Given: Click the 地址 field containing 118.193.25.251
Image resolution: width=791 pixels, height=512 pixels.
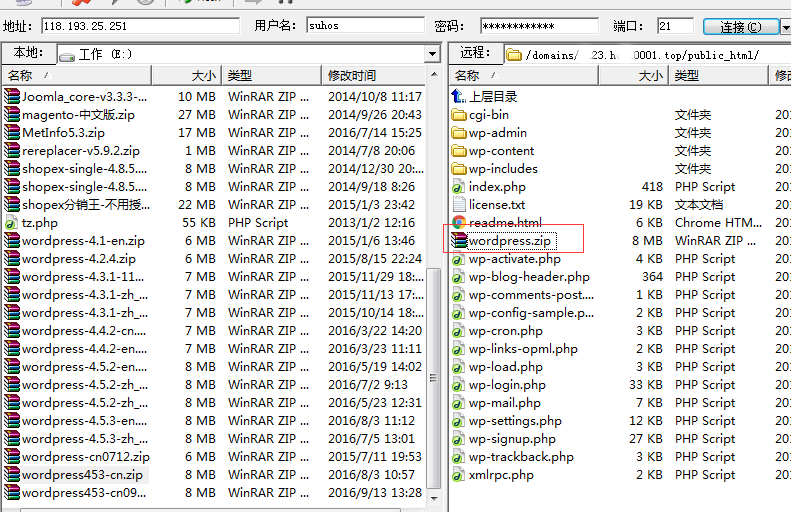Looking at the screenshot, I should click(141, 26).
